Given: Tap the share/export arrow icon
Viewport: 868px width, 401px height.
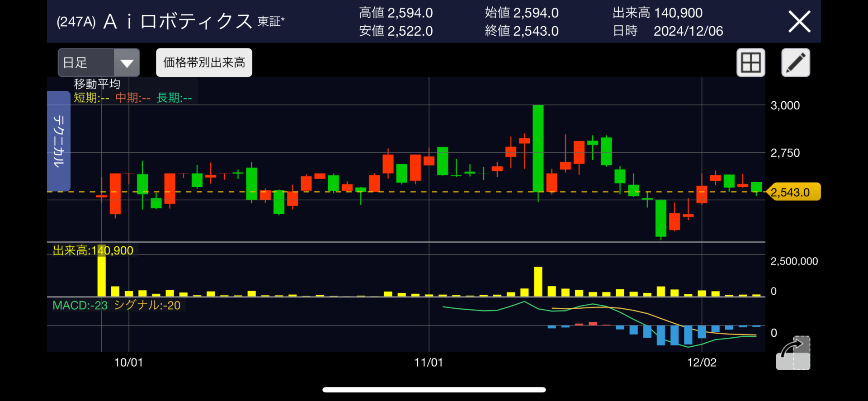Looking at the screenshot, I should [x=793, y=353].
